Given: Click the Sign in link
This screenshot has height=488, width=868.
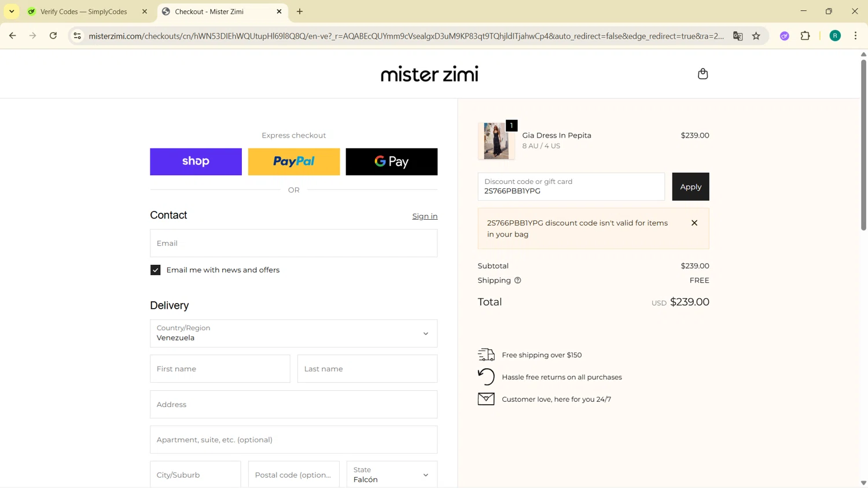Looking at the screenshot, I should click(425, 216).
